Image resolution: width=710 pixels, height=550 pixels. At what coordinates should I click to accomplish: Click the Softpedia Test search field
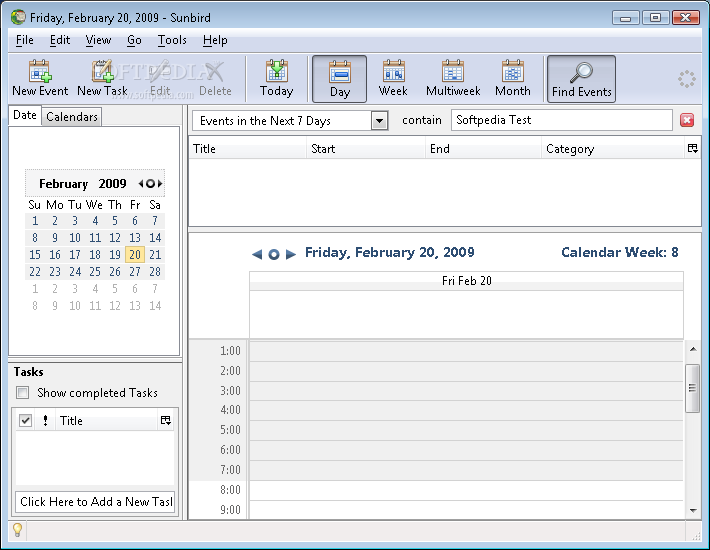tap(561, 120)
